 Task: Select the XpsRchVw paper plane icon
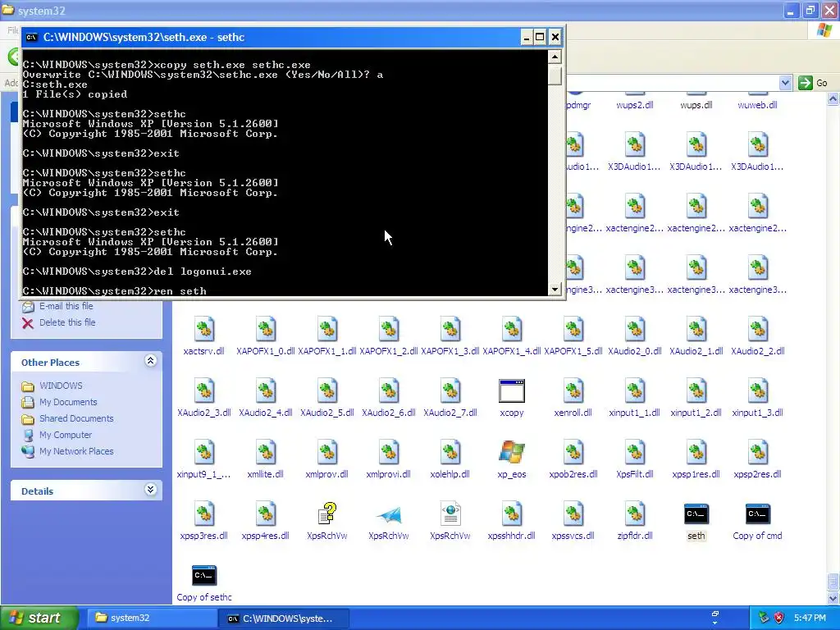point(388,514)
